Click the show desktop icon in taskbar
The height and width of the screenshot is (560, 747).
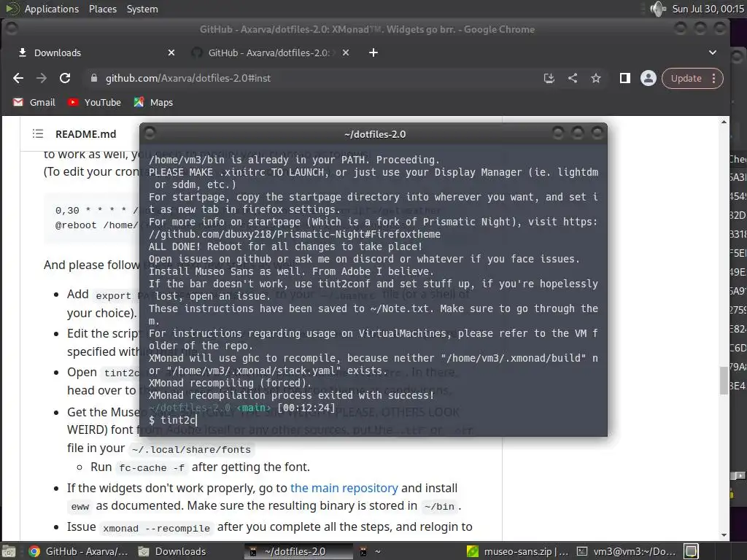tap(9, 551)
